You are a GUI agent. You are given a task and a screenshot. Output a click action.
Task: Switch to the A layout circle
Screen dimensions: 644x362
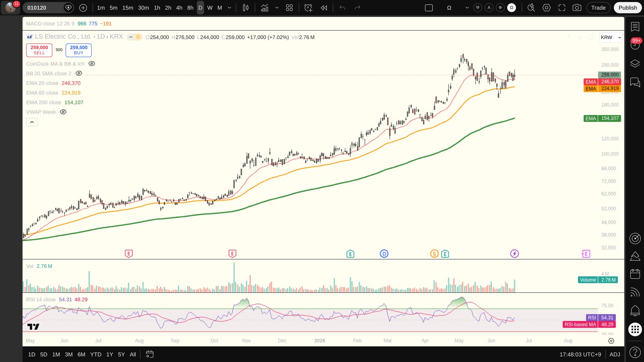pos(489,8)
